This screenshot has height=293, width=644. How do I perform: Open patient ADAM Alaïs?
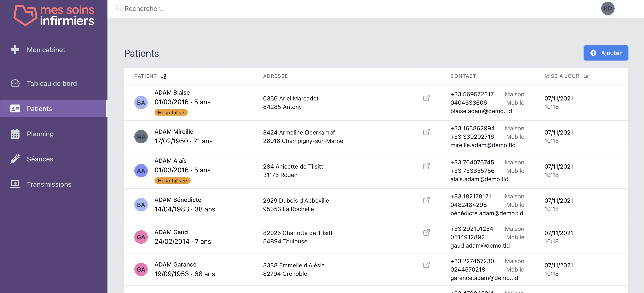[x=170, y=161]
